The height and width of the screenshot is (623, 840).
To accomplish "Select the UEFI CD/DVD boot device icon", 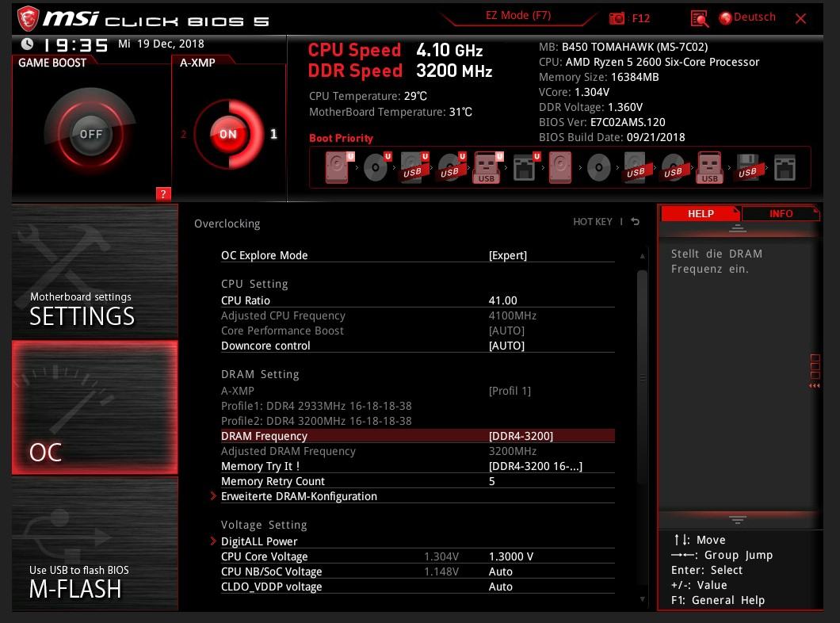I will (x=376, y=168).
